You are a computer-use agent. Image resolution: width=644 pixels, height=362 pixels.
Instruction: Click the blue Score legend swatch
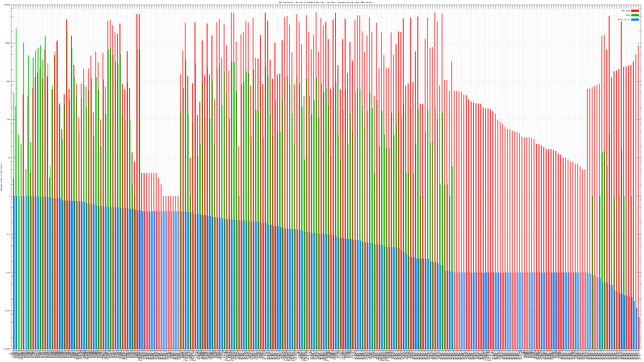point(635,20)
